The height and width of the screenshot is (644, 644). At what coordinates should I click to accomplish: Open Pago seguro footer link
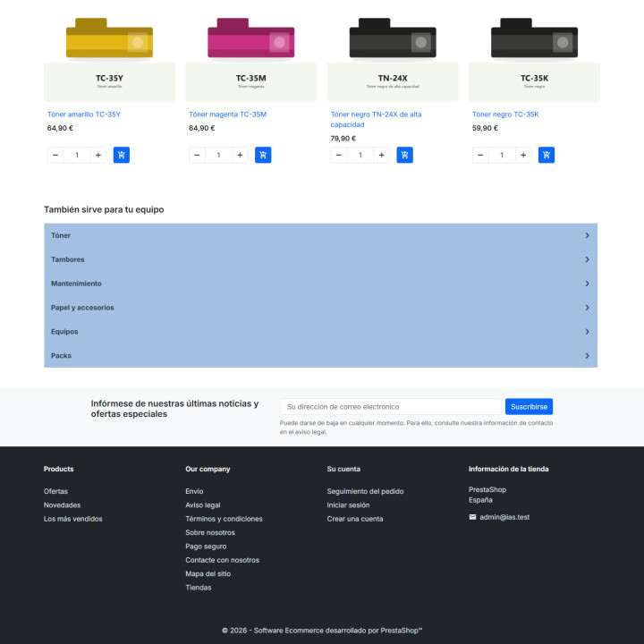206,547
